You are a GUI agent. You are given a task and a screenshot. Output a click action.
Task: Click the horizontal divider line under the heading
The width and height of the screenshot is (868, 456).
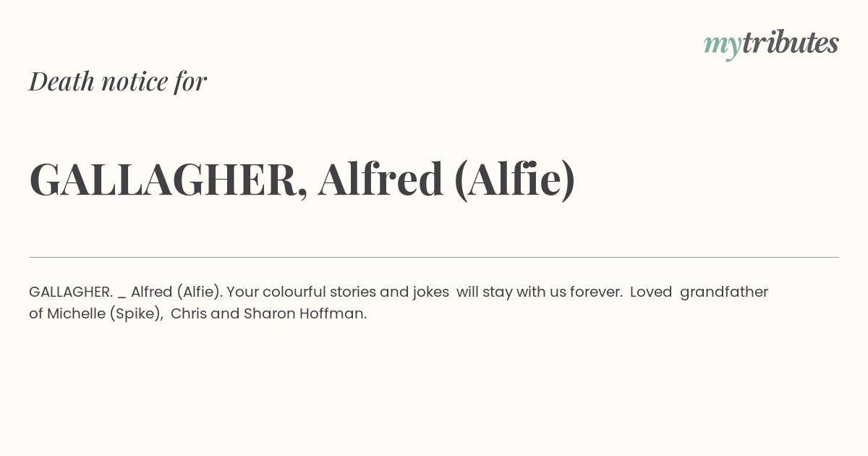coord(434,257)
